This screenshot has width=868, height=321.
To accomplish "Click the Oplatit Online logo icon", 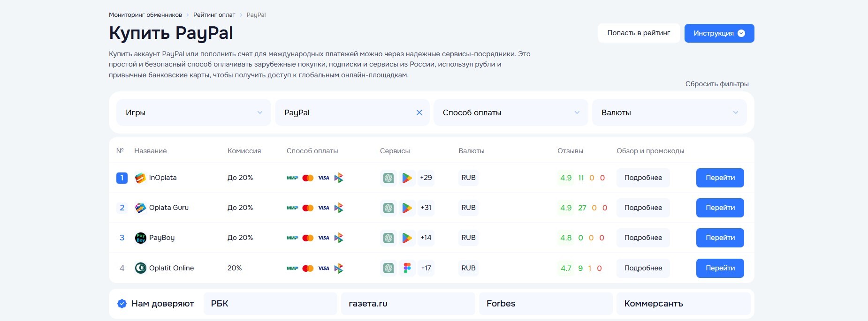I will point(140,268).
